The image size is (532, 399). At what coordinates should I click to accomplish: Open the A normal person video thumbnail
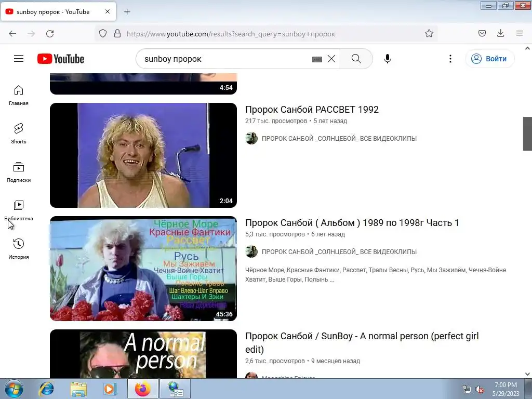tap(143, 354)
